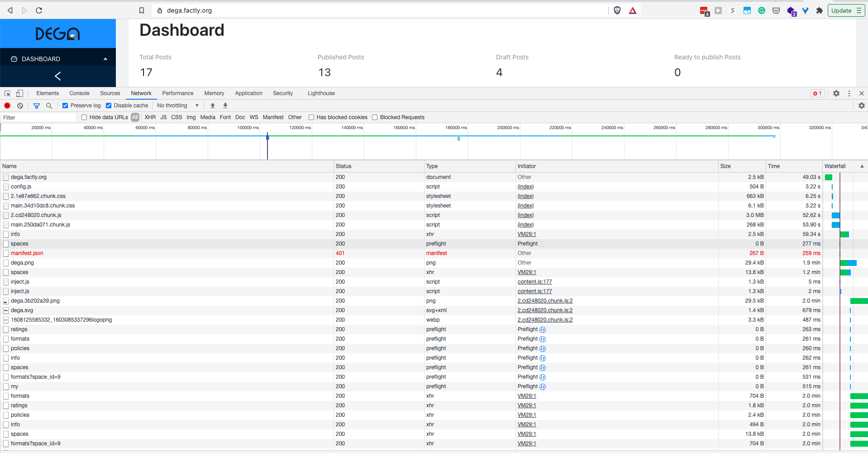Disable the Disable cache option
868x453 pixels.
point(109,105)
